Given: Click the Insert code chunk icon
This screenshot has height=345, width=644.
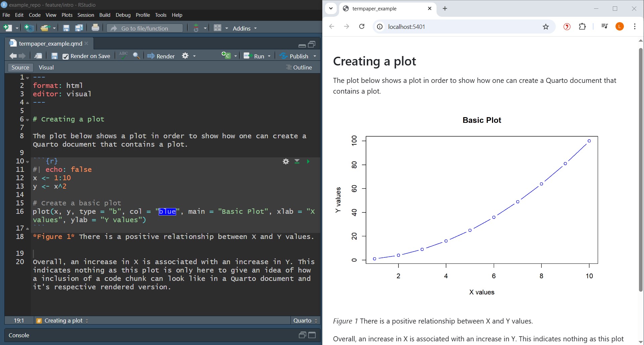Looking at the screenshot, I should [x=226, y=55].
